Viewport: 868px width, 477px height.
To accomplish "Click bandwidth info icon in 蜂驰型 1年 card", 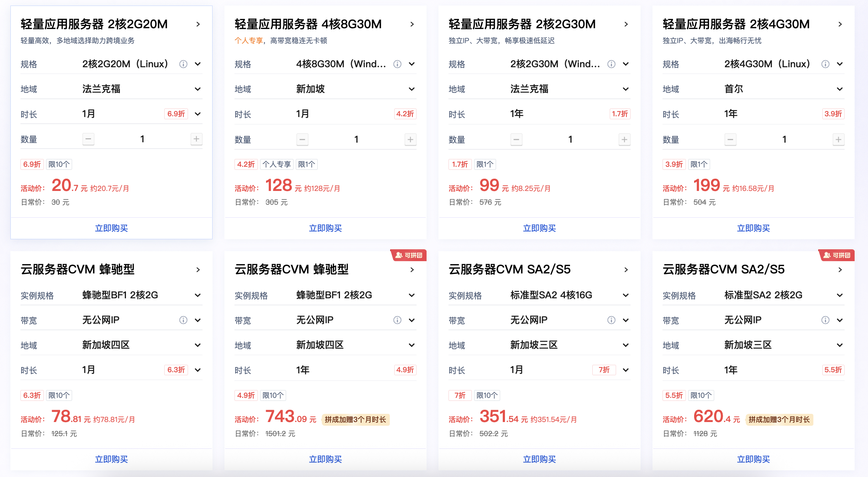I will [x=397, y=320].
